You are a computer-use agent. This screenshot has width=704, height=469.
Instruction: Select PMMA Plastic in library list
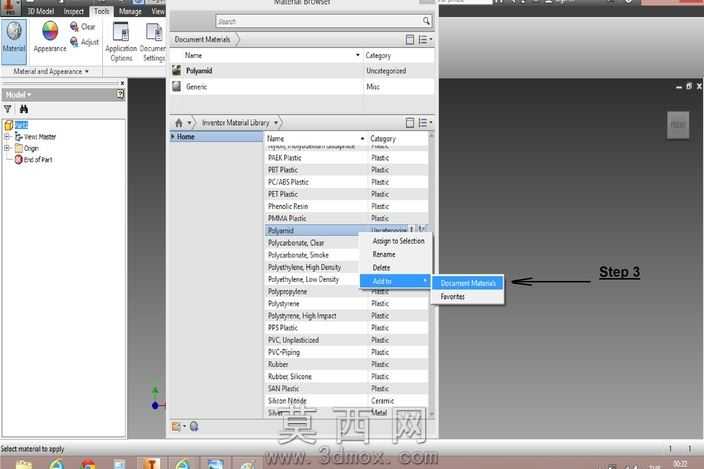pyautogui.click(x=347, y=219)
